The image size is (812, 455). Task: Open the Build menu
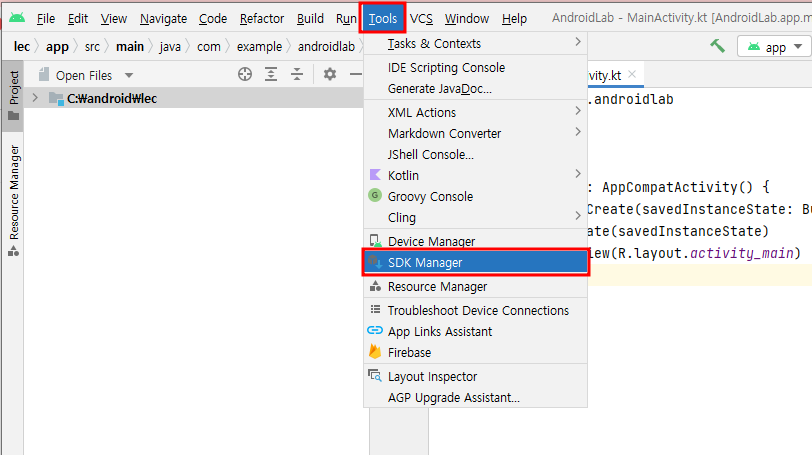[x=310, y=19]
